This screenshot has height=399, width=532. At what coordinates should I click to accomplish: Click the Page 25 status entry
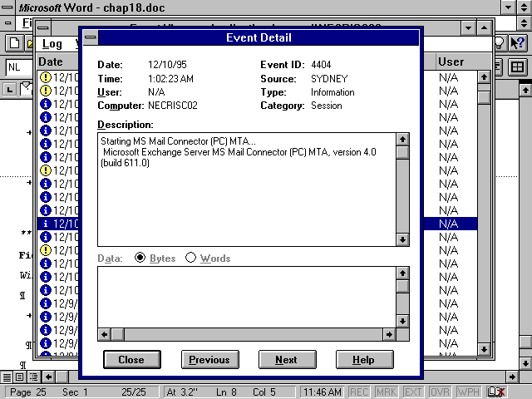(27, 392)
